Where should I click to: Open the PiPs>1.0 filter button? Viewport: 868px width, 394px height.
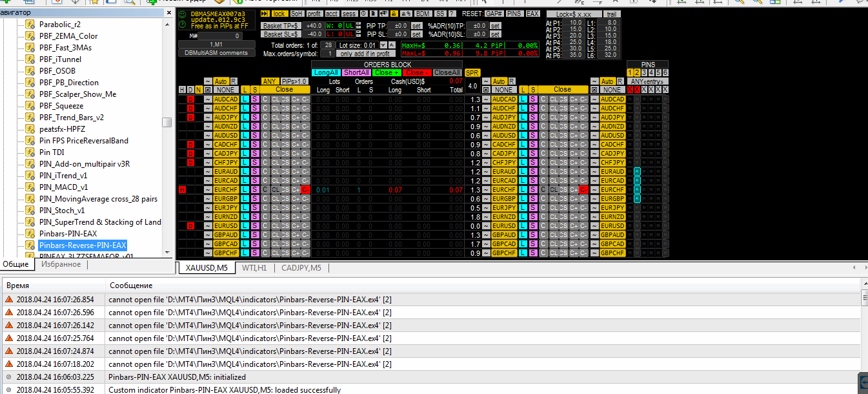pos(294,81)
